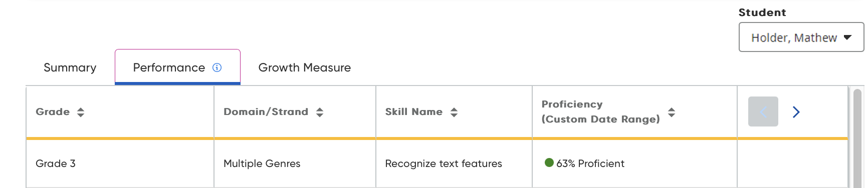Click the previous columns left chevron button
This screenshot has width=868, height=188.
(763, 111)
